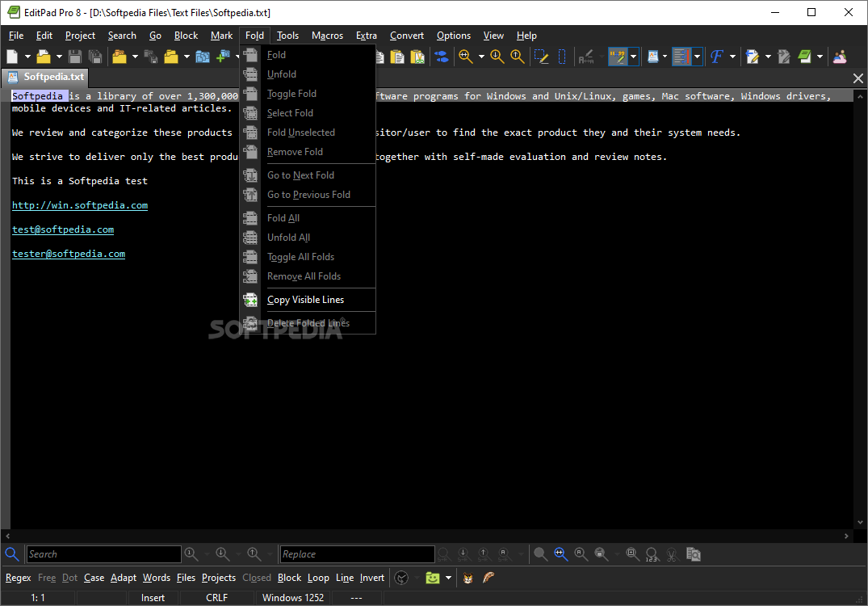Open the Search menu
The width and height of the screenshot is (868, 606).
[122, 36]
